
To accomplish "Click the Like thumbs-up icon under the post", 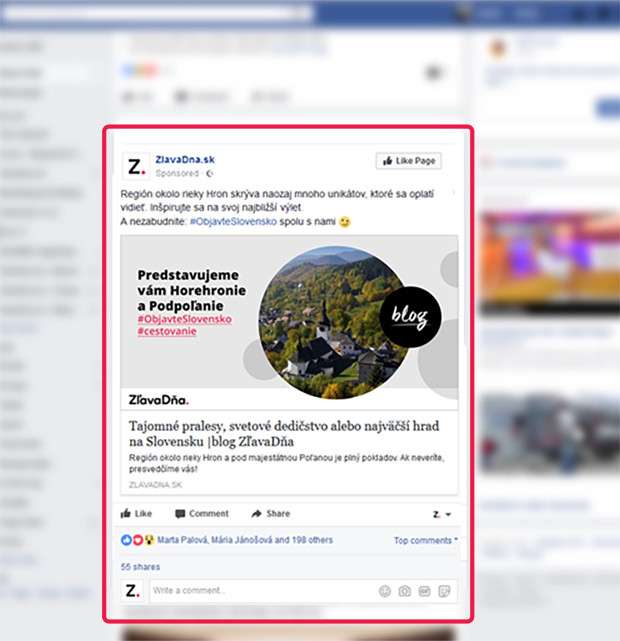I will pyautogui.click(x=126, y=513).
